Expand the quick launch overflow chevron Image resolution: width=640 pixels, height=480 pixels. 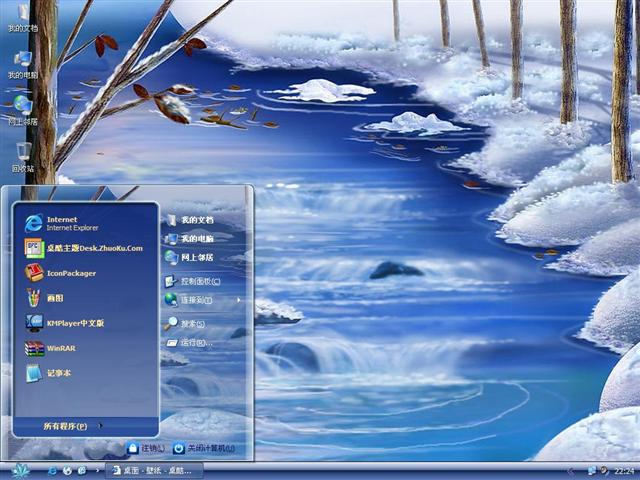[x=96, y=470]
